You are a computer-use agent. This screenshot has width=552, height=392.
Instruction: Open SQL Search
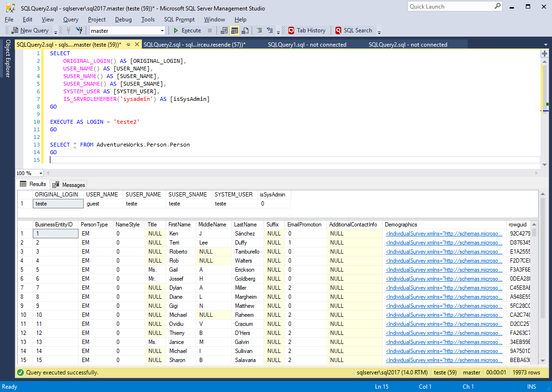tap(354, 30)
